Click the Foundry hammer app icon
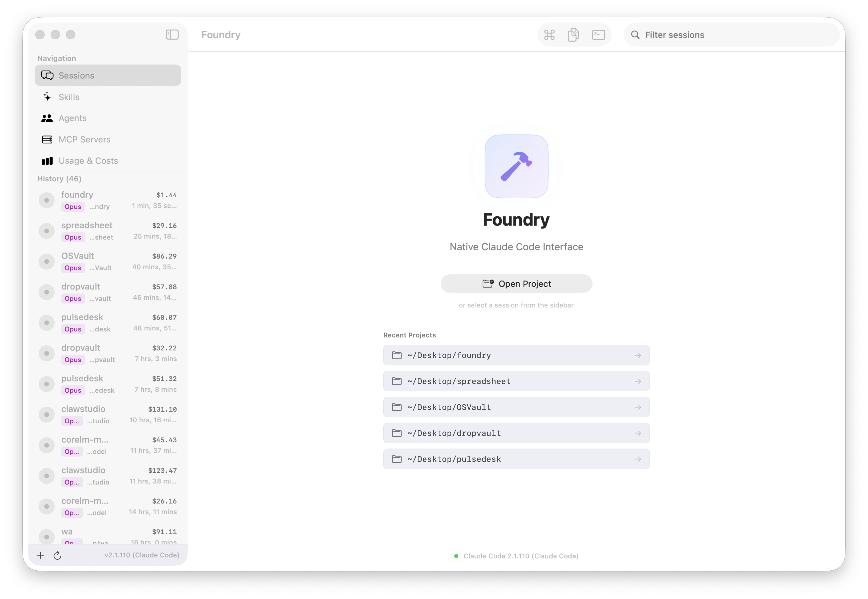The height and width of the screenshot is (599, 868). point(516,167)
